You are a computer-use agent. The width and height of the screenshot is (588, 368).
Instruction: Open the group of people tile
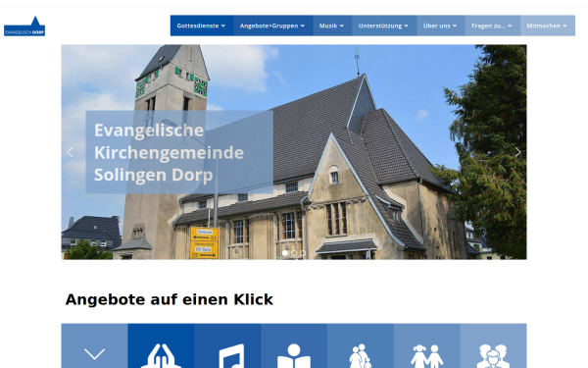494,345
